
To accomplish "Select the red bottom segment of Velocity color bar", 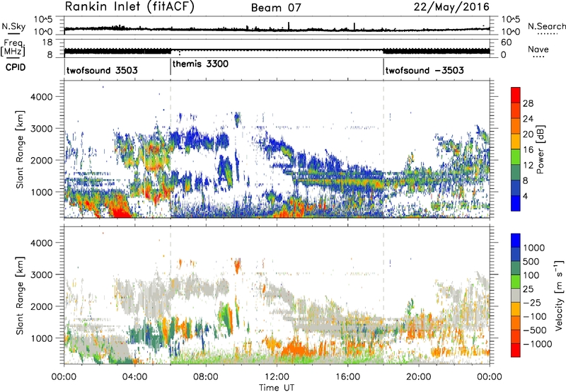I will pyautogui.click(x=516, y=350).
